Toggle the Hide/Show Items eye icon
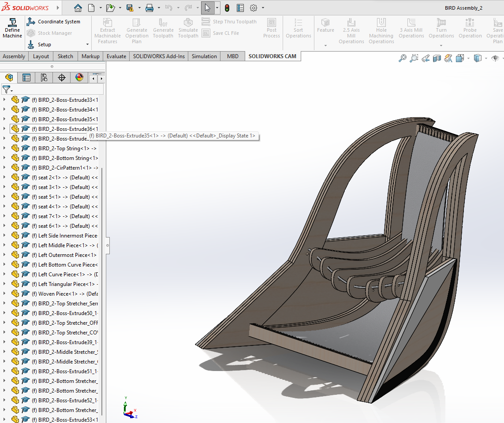This screenshot has height=423, width=504. click(x=495, y=58)
